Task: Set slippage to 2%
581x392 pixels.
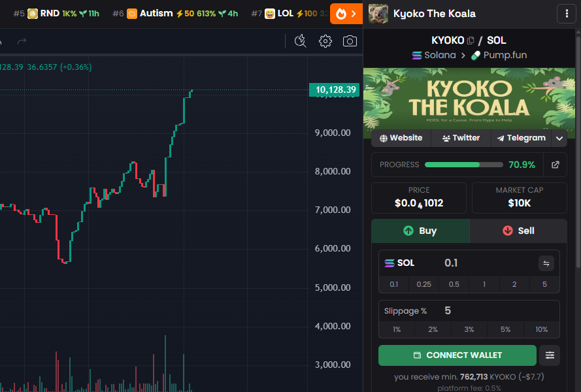Action: [433, 329]
